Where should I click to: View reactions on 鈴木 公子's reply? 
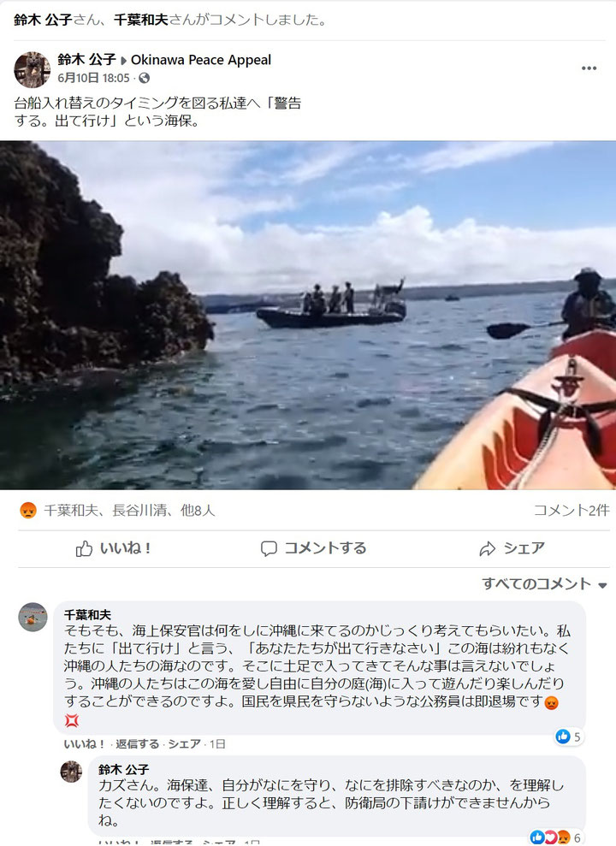pyautogui.click(x=556, y=837)
